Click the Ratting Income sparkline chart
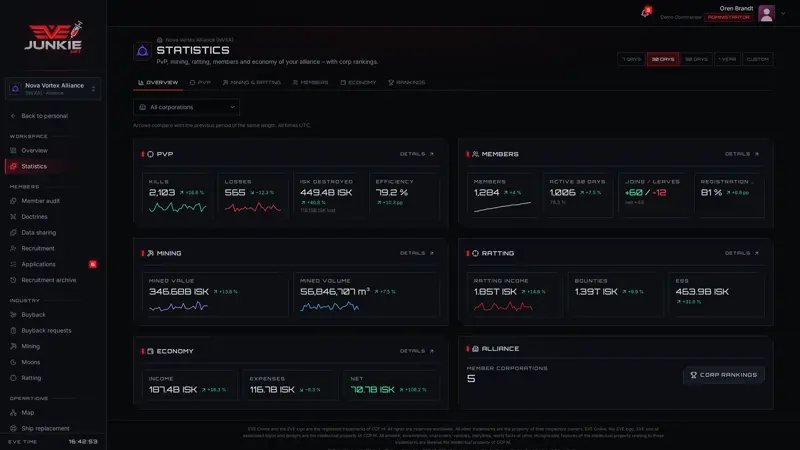 503,306
